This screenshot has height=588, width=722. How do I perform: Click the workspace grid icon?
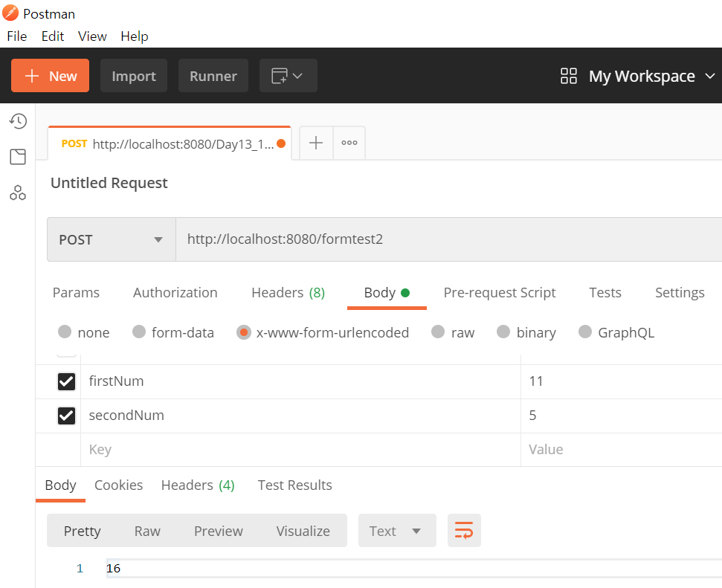[x=569, y=76]
